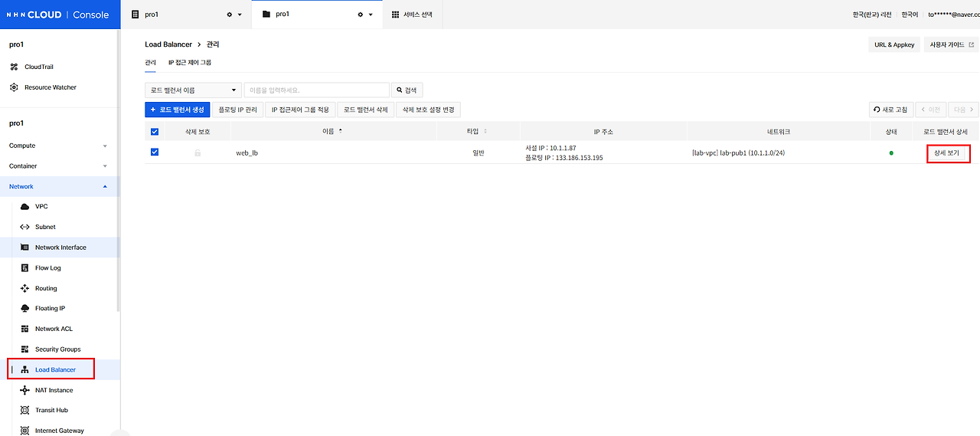
Task: Click the Internet Gateway icon
Action: pos(24,431)
